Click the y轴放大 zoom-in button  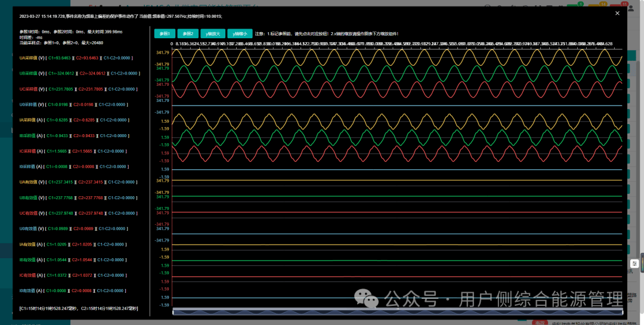(x=213, y=33)
